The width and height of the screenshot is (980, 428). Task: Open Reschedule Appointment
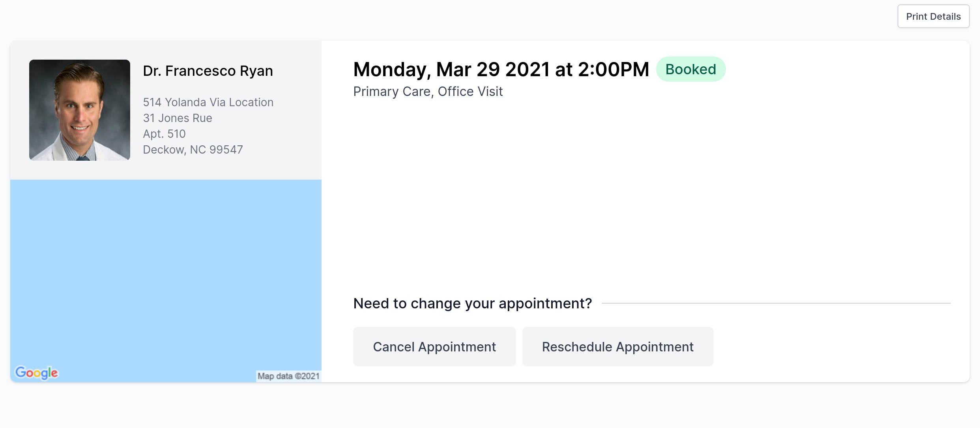[617, 346]
